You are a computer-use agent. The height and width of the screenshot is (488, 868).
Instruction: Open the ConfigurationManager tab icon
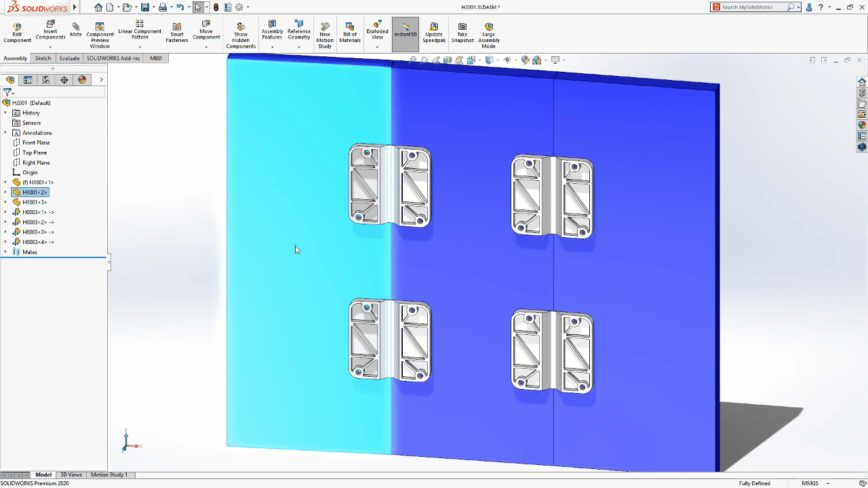pyautogui.click(x=46, y=80)
